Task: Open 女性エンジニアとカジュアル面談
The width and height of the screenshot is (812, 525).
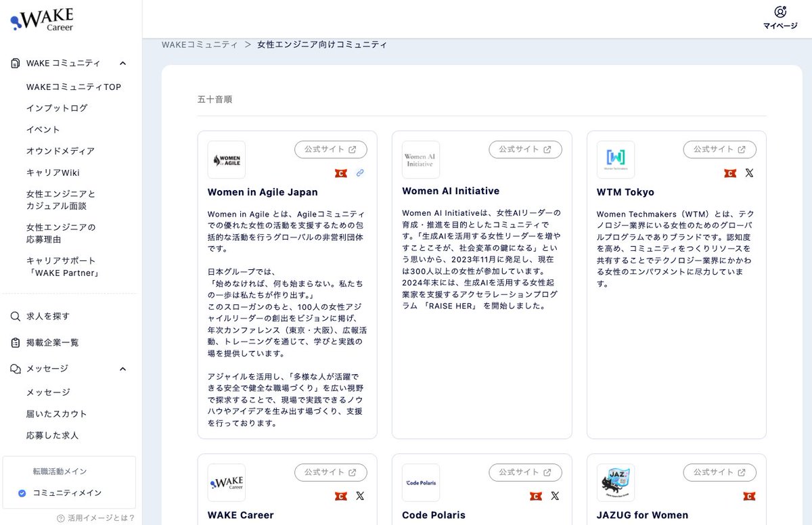Action: (x=61, y=200)
